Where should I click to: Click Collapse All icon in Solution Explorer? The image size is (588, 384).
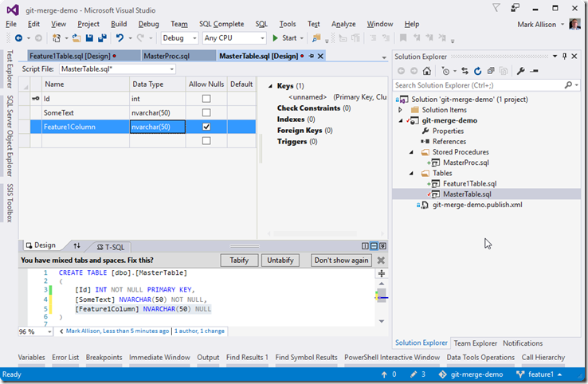pos(491,71)
